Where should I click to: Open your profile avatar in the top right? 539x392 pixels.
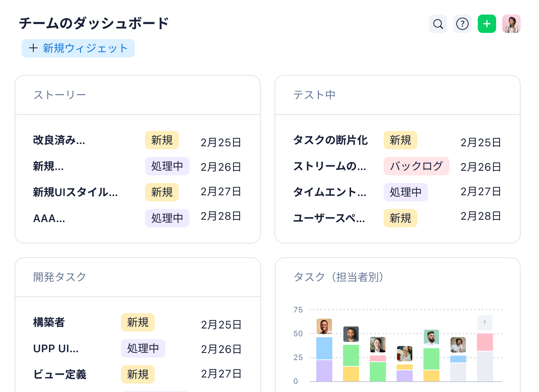(511, 24)
